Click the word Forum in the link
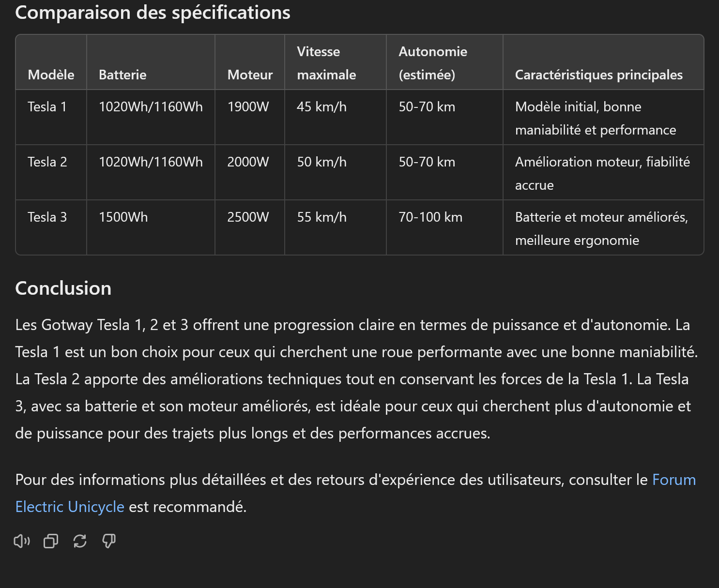 coord(674,480)
